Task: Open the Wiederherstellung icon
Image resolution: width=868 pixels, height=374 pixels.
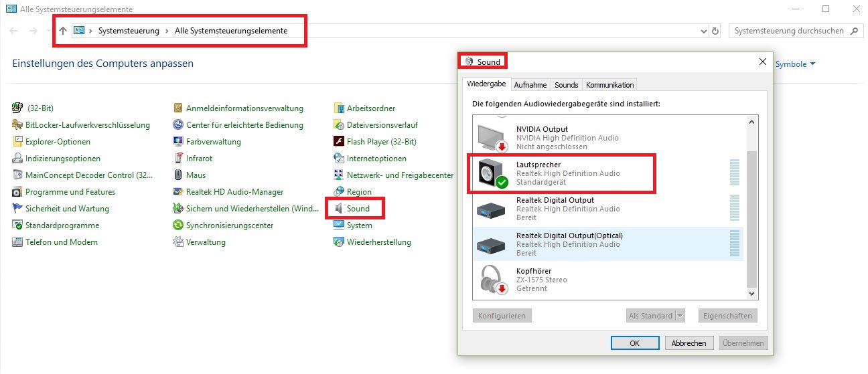Action: 340,242
